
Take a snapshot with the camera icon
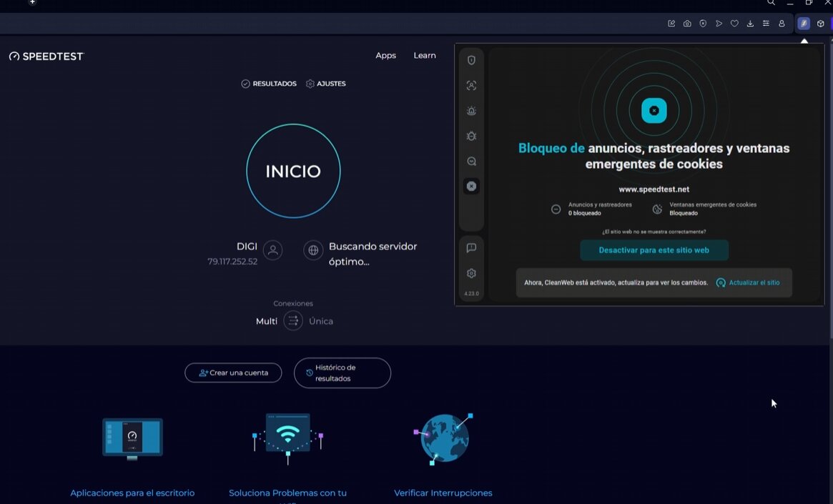[687, 24]
